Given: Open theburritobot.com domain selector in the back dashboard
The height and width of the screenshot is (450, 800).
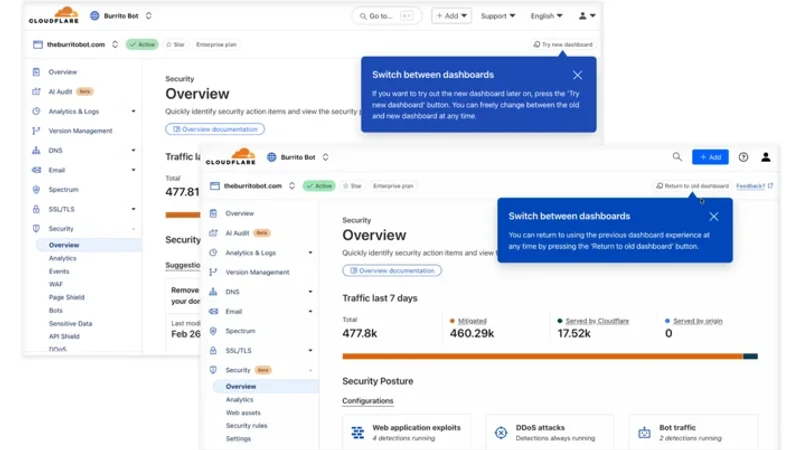Looking at the screenshot, I should coord(76,44).
